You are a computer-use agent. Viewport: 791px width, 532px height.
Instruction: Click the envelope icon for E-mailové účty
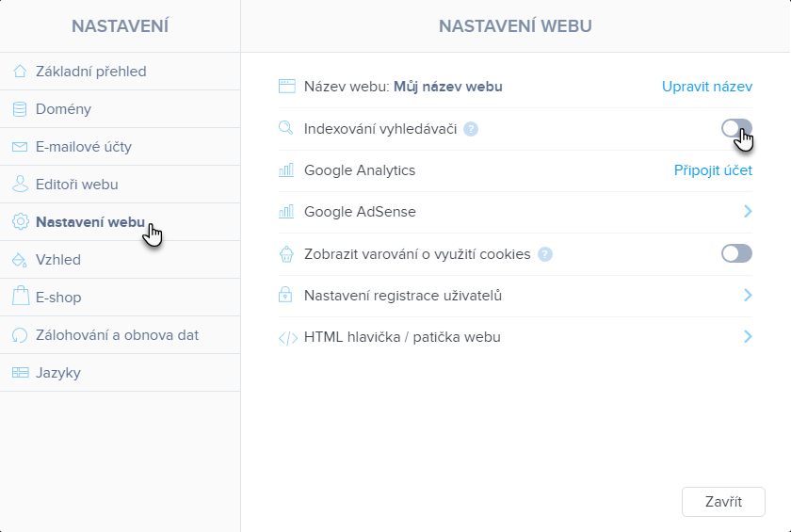[20, 147]
